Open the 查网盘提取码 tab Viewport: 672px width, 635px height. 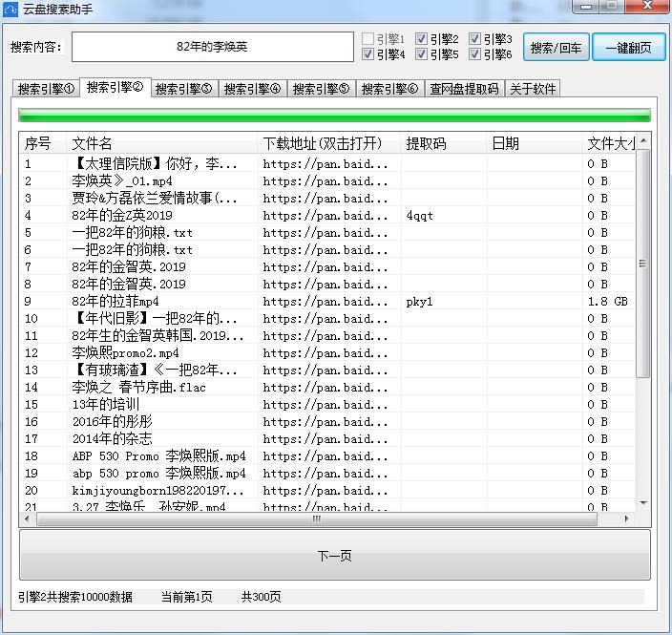click(464, 89)
